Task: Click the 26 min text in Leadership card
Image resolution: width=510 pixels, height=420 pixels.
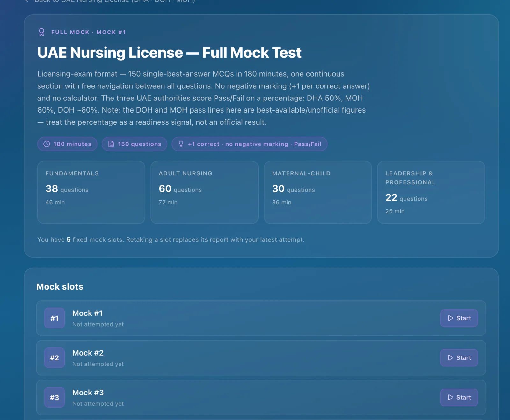Action: (395, 211)
